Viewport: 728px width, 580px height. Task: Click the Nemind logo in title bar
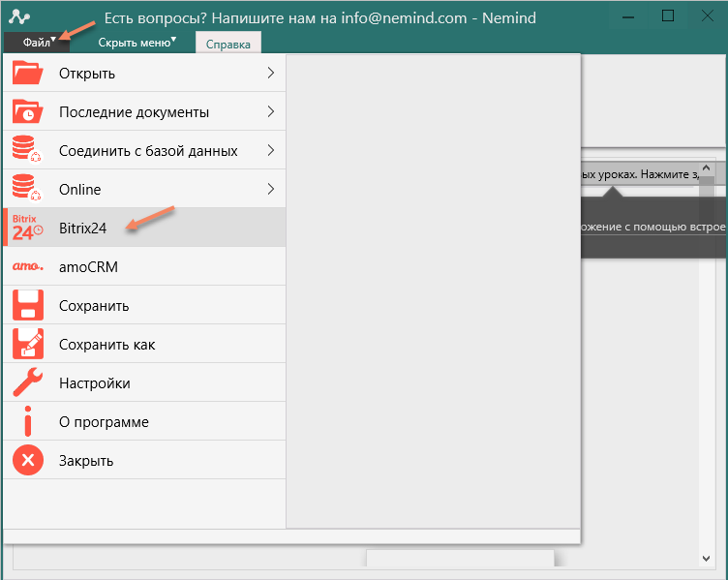click(x=19, y=17)
